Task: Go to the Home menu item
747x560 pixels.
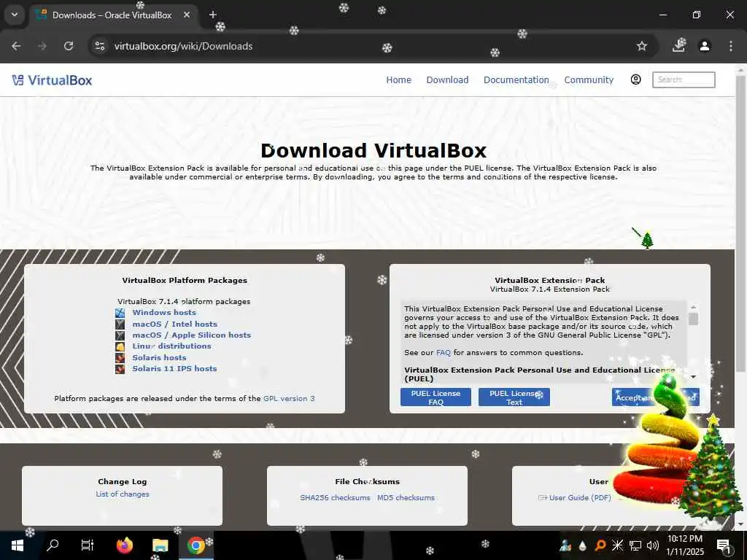Action: point(399,80)
